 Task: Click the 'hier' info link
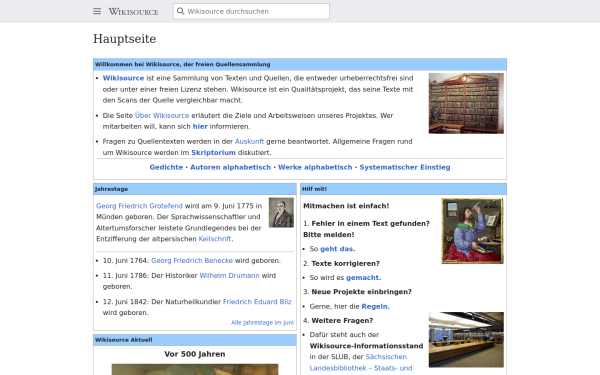click(200, 127)
